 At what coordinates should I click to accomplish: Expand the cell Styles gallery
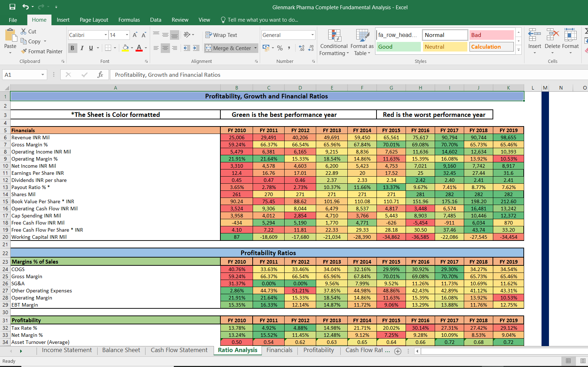[518, 50]
